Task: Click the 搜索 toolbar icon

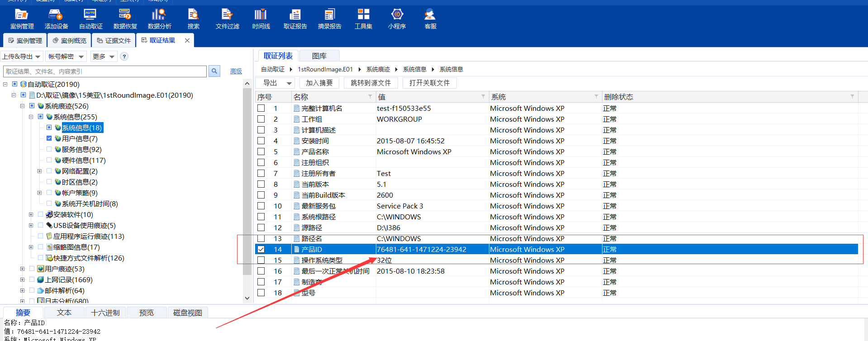Action: coord(194,19)
